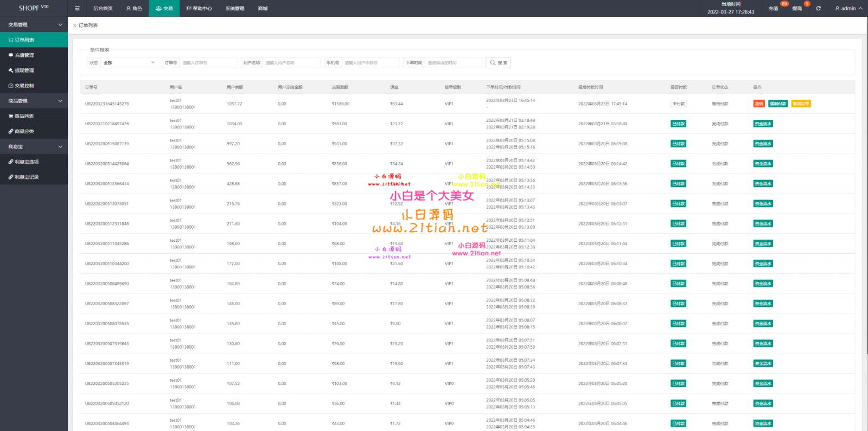The height and width of the screenshot is (431, 868).
Task: Click the 下单时间 date input field
Action: [454, 63]
